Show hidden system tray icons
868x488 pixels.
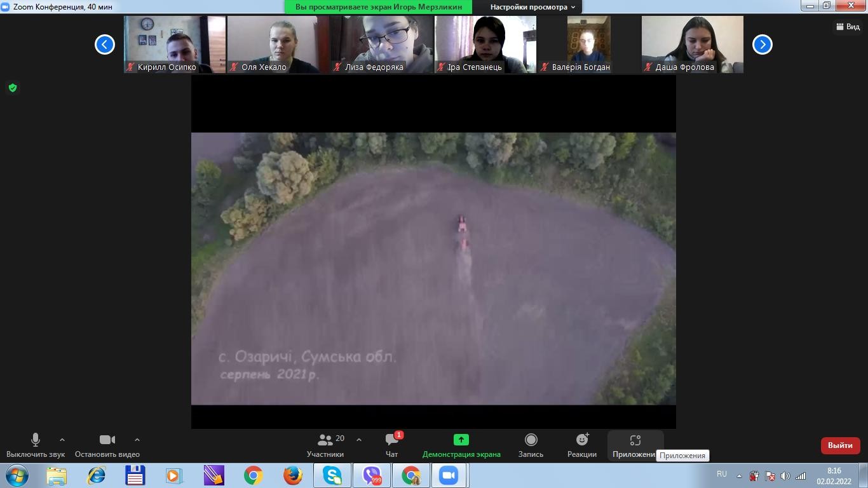tap(739, 476)
